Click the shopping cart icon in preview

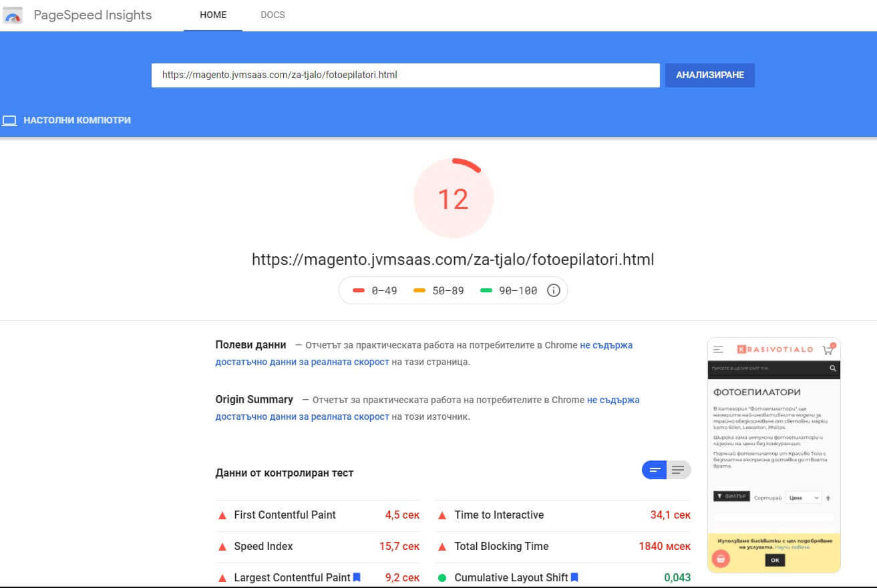pos(828,349)
